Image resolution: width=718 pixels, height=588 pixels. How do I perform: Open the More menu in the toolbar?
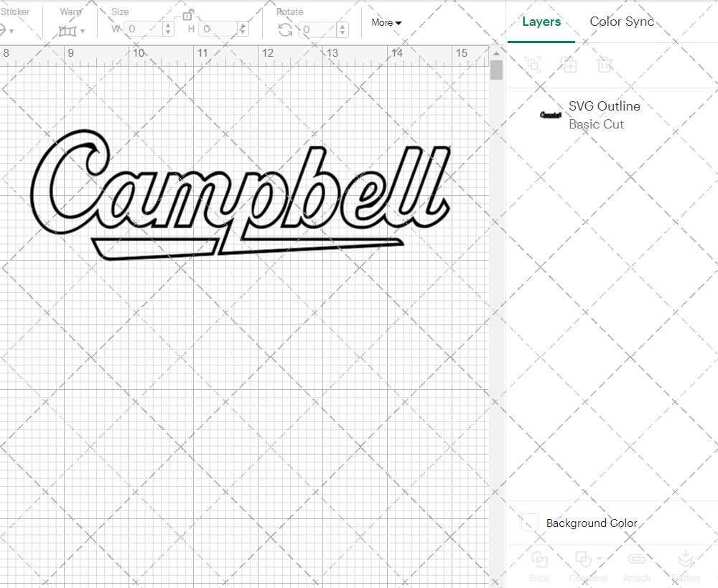386,22
